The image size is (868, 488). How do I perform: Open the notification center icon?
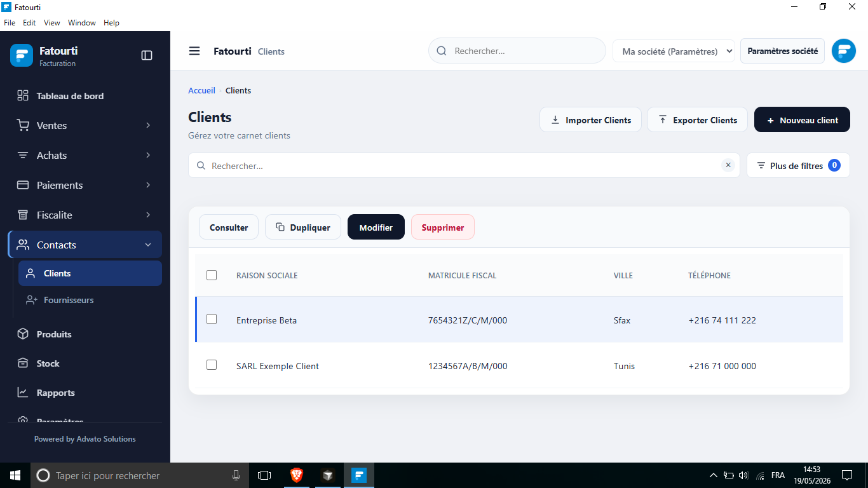click(847, 475)
